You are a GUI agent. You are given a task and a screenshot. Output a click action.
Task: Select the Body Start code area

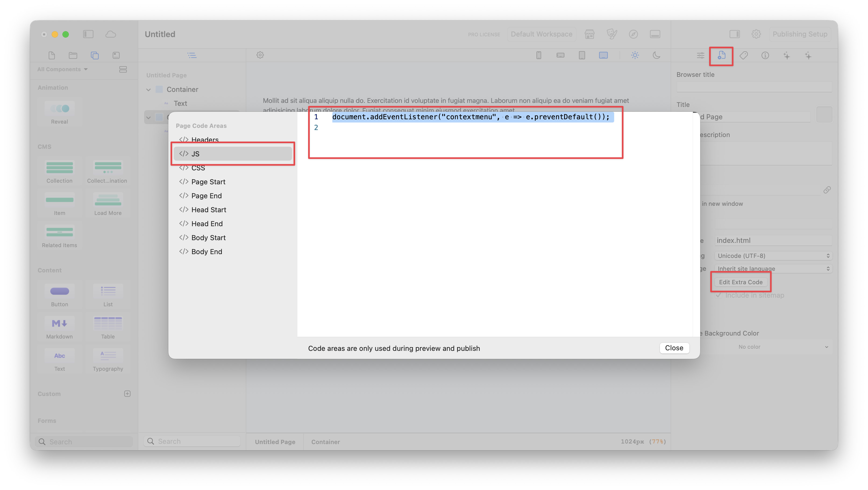pos(233,237)
